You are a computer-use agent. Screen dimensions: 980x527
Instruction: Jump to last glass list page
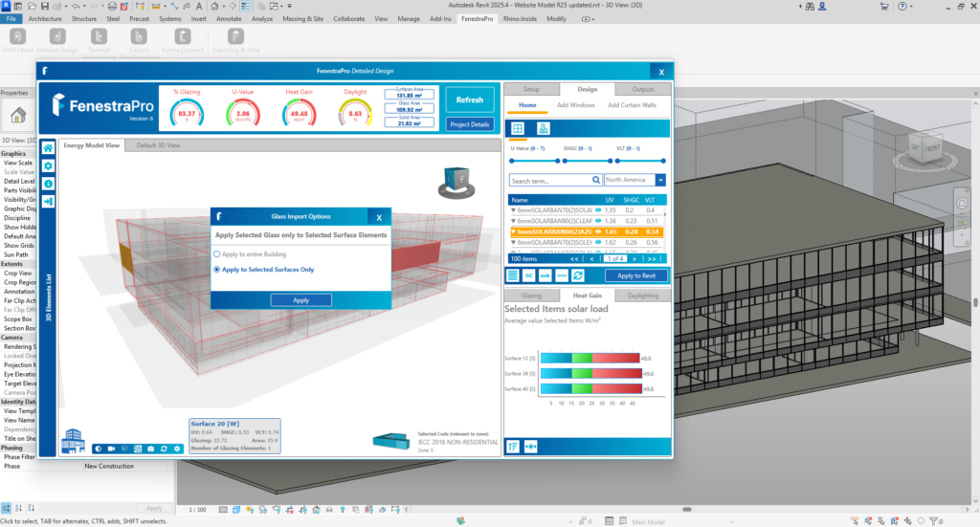coord(651,258)
